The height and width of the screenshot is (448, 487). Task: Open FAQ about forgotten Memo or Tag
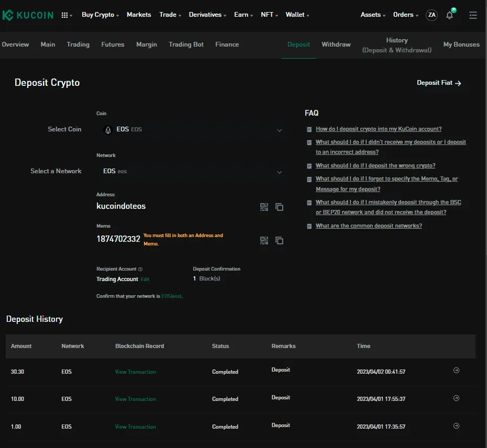[386, 184]
